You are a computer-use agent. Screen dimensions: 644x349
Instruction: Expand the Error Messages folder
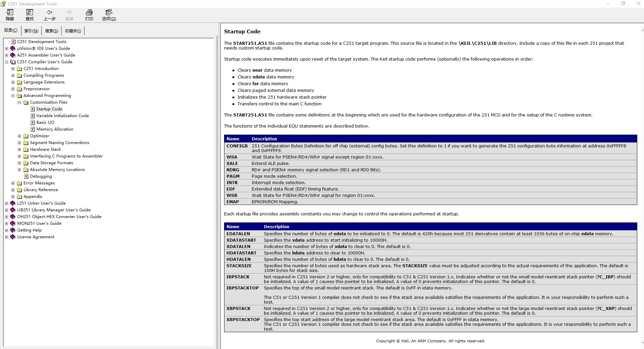(13, 183)
